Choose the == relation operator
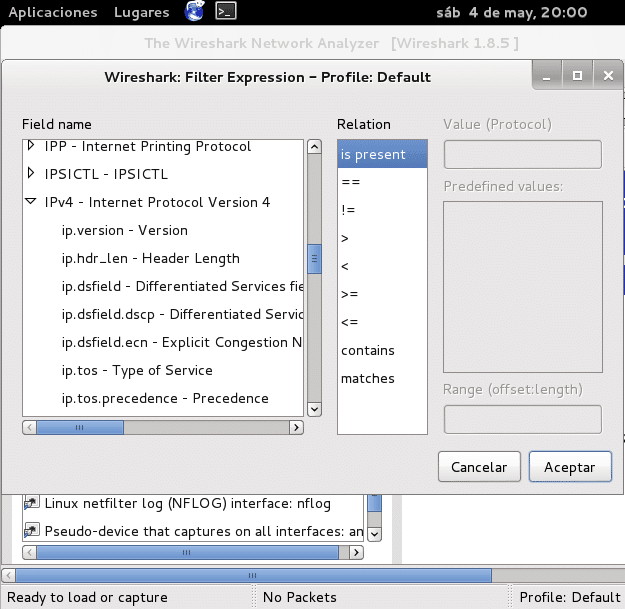The height and width of the screenshot is (609, 625). pos(351,183)
